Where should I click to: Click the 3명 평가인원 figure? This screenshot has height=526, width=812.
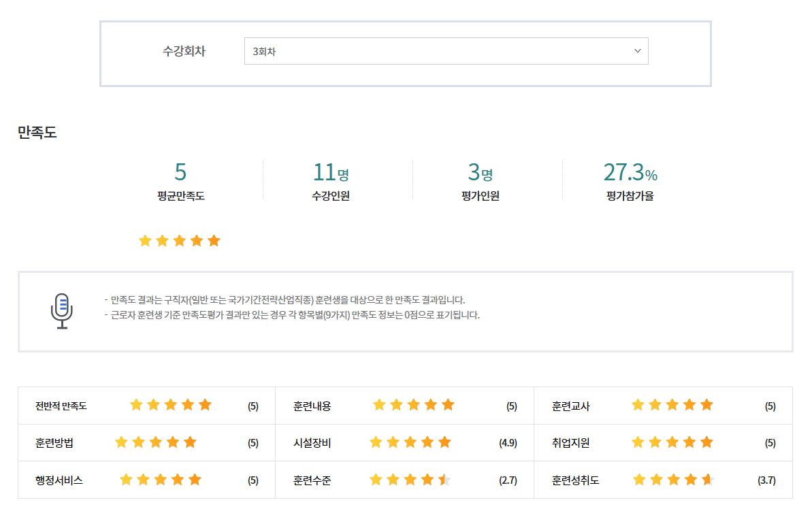pos(481,173)
